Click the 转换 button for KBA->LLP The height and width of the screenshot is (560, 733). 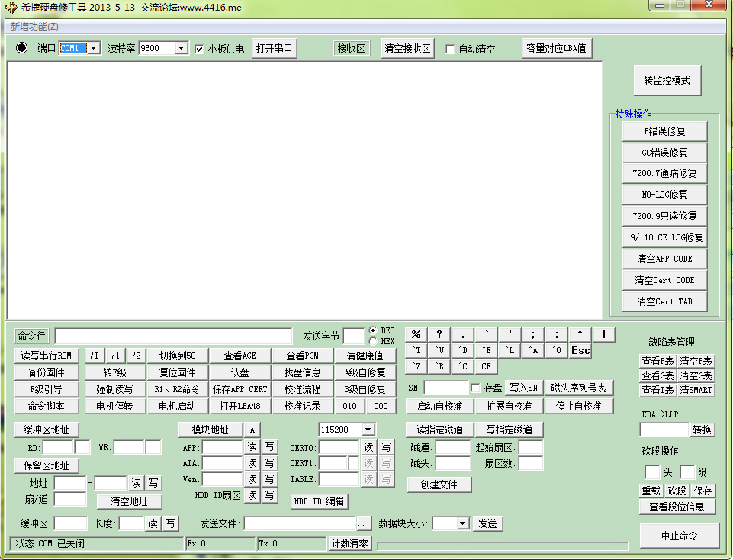point(702,430)
